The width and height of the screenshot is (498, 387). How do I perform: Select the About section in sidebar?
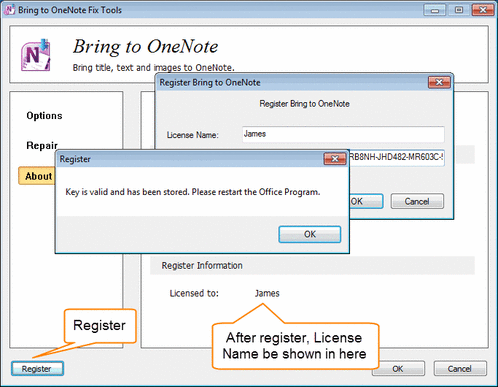coord(37,176)
